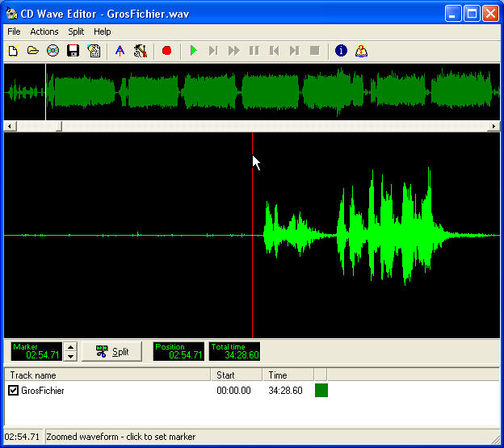Click the Split button with scissors
The height and width of the screenshot is (448, 504).
click(112, 351)
